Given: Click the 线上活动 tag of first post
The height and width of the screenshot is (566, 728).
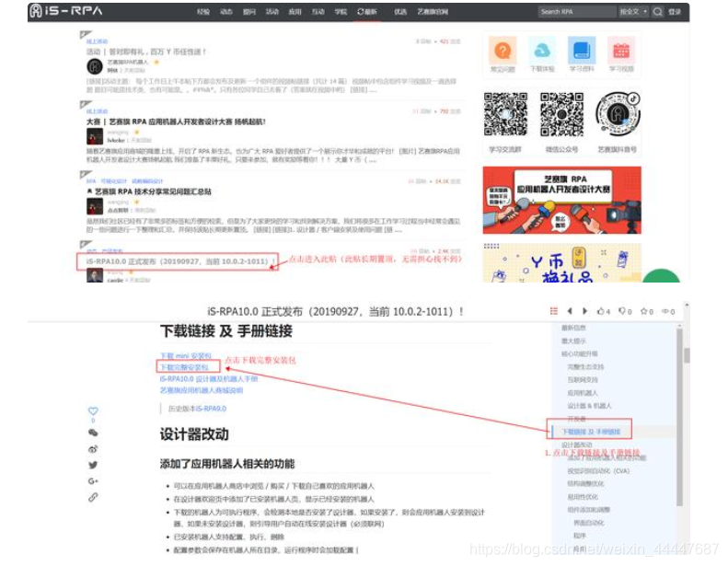Looking at the screenshot, I should [97, 41].
